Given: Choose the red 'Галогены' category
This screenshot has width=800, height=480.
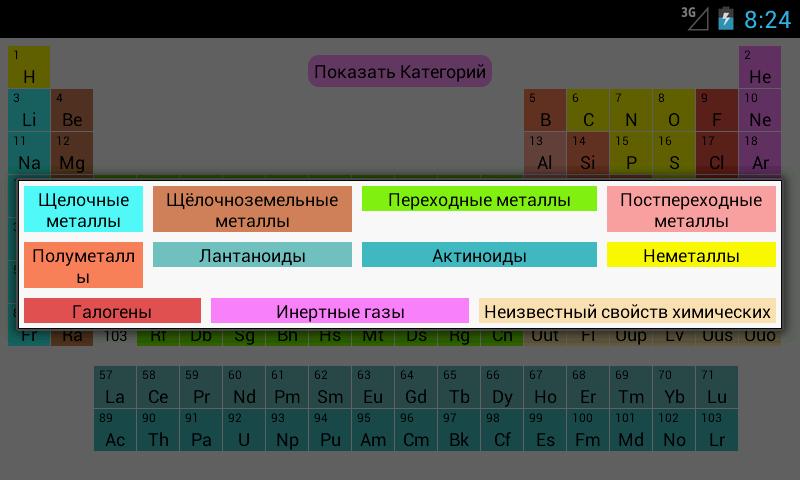Looking at the screenshot, I should (x=112, y=311).
